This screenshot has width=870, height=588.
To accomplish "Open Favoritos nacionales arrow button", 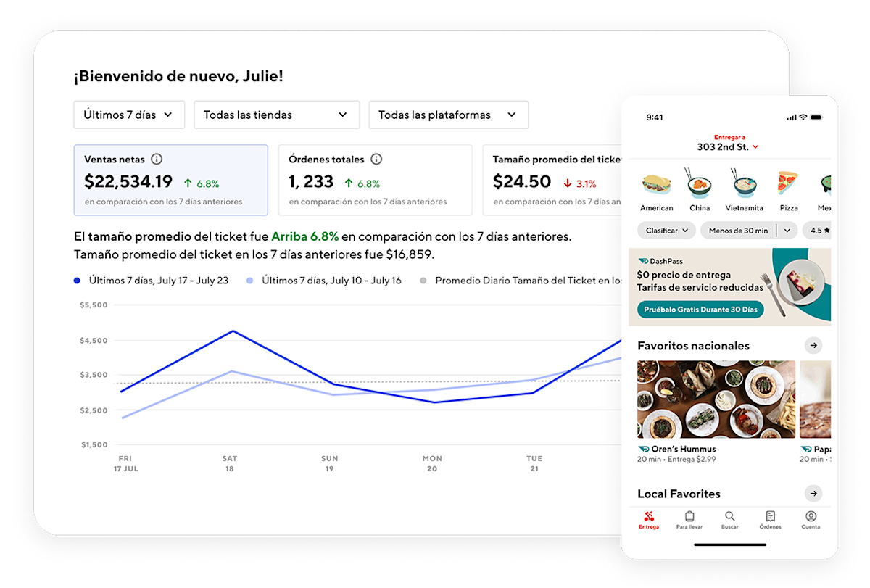I will pyautogui.click(x=813, y=345).
